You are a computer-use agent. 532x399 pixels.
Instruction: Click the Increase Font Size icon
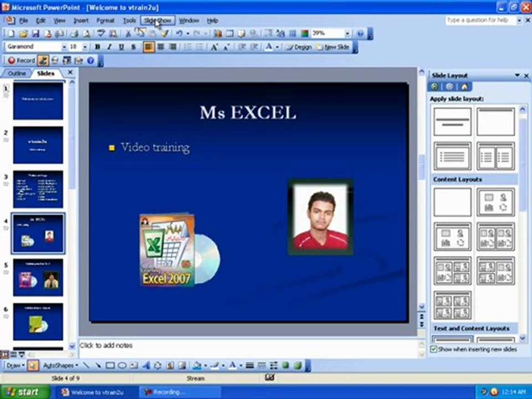pyautogui.click(x=214, y=47)
